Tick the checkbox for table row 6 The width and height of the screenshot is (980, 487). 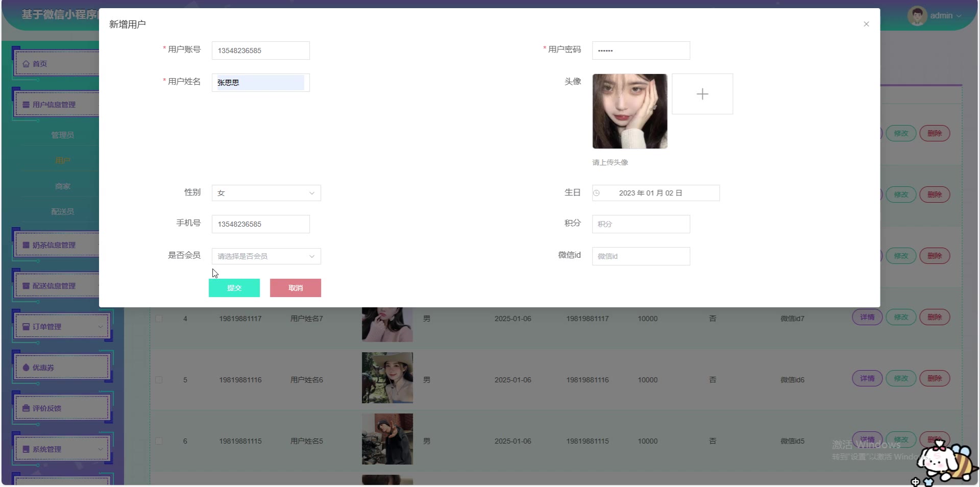point(159,441)
